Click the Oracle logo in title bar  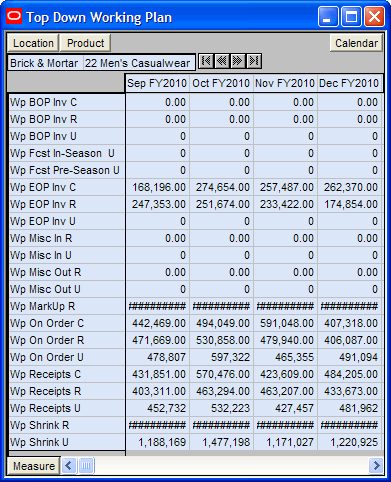click(14, 16)
